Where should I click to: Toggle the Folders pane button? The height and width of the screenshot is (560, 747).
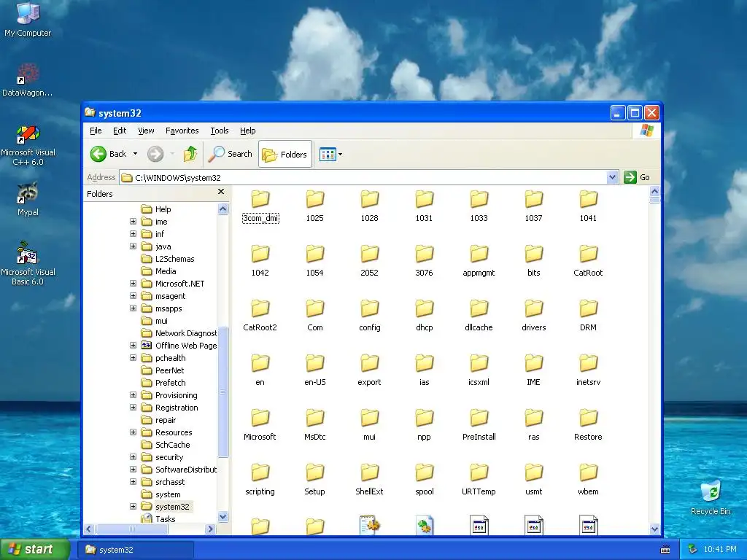point(285,155)
